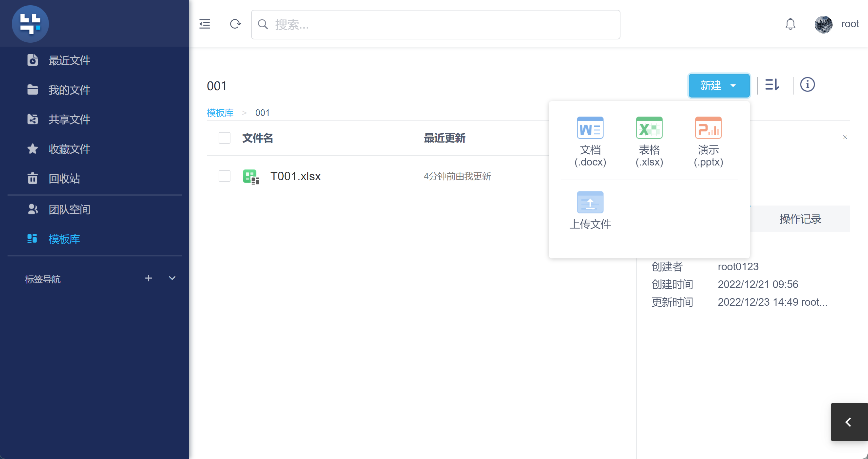The height and width of the screenshot is (459, 868).
Task: Collapse the sidebar menu icon
Action: coord(205,24)
